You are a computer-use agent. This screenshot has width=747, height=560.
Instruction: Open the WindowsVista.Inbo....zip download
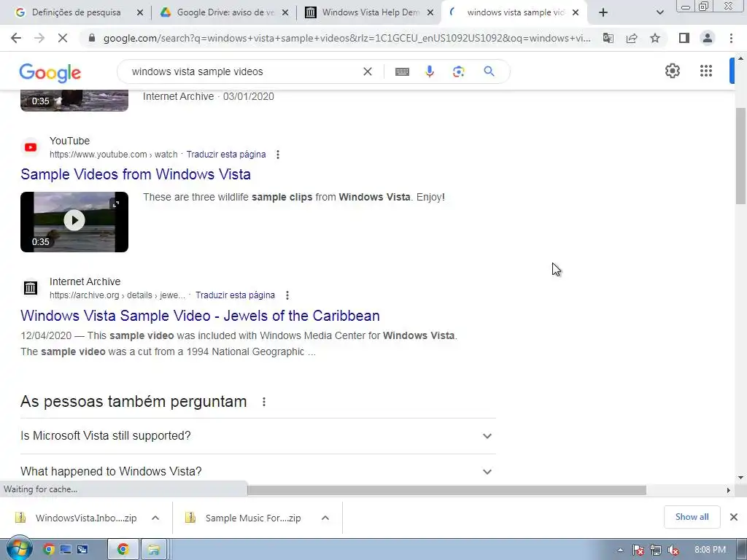[x=75, y=518]
